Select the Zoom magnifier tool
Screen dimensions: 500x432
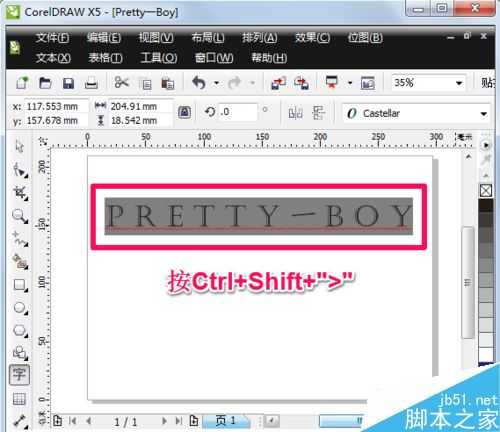pos(20,216)
